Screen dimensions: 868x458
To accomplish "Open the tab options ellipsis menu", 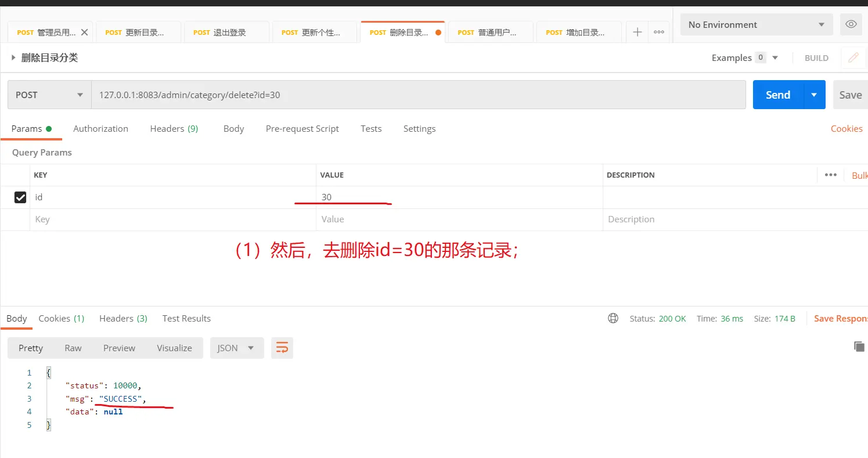I will tap(659, 33).
